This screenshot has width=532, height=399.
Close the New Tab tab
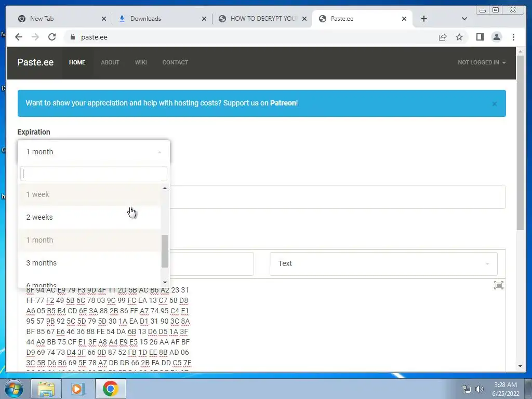(104, 19)
